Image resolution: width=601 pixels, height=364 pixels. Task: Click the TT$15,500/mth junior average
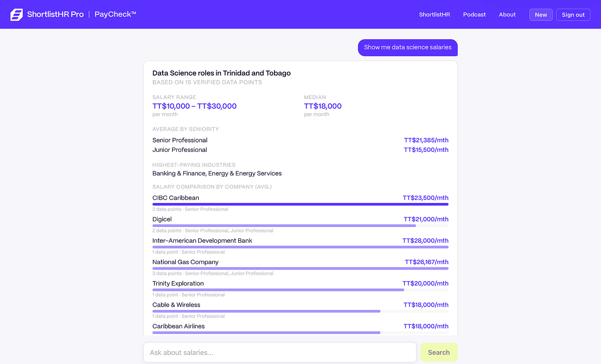point(426,150)
